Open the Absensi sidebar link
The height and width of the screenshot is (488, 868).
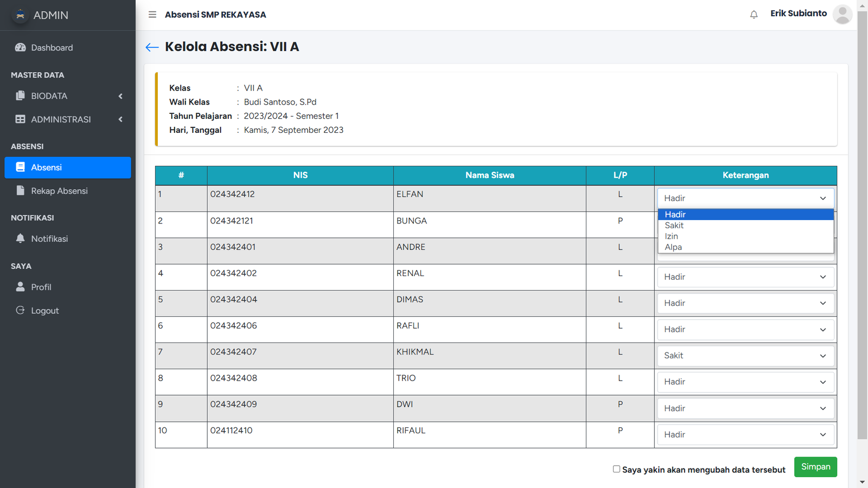68,168
